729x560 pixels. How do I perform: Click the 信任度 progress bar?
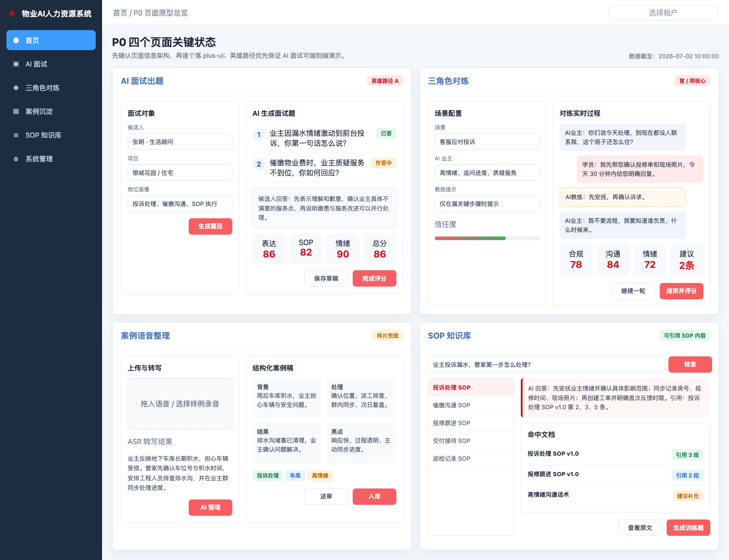pos(487,238)
